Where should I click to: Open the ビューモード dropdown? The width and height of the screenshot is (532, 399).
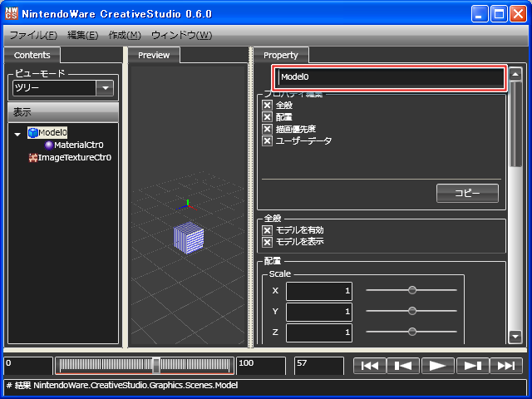tap(105, 88)
